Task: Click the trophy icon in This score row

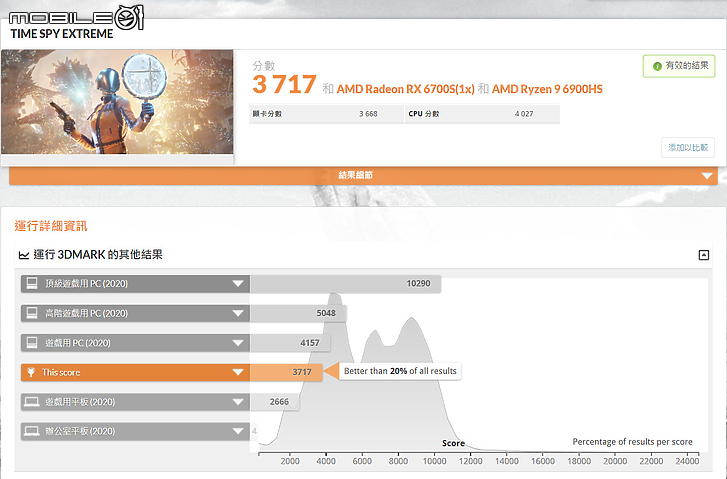Action: pos(31,372)
